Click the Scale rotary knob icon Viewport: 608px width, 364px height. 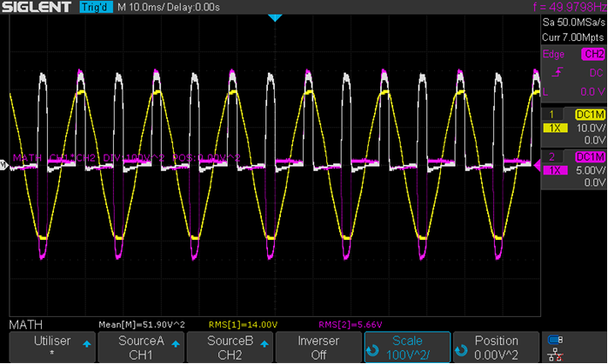[372, 350]
